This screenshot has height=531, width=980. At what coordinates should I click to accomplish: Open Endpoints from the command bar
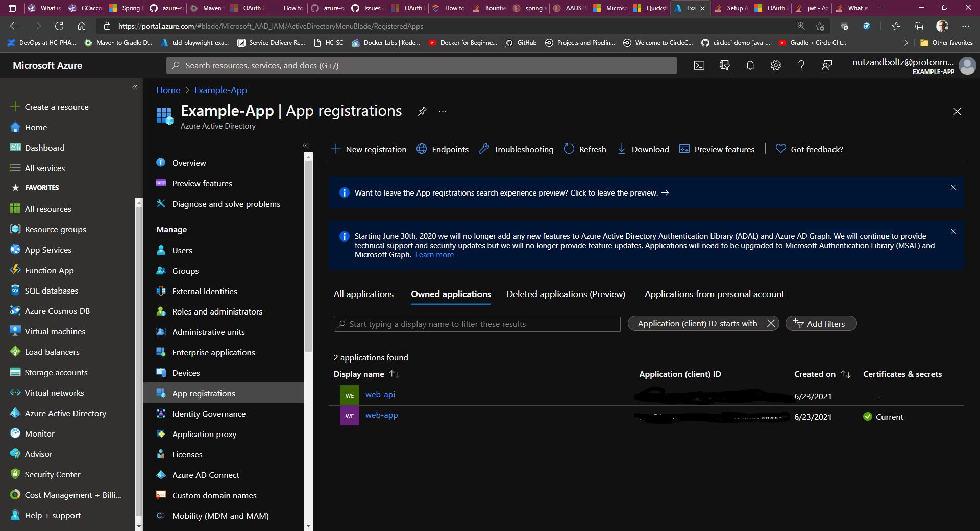point(442,149)
